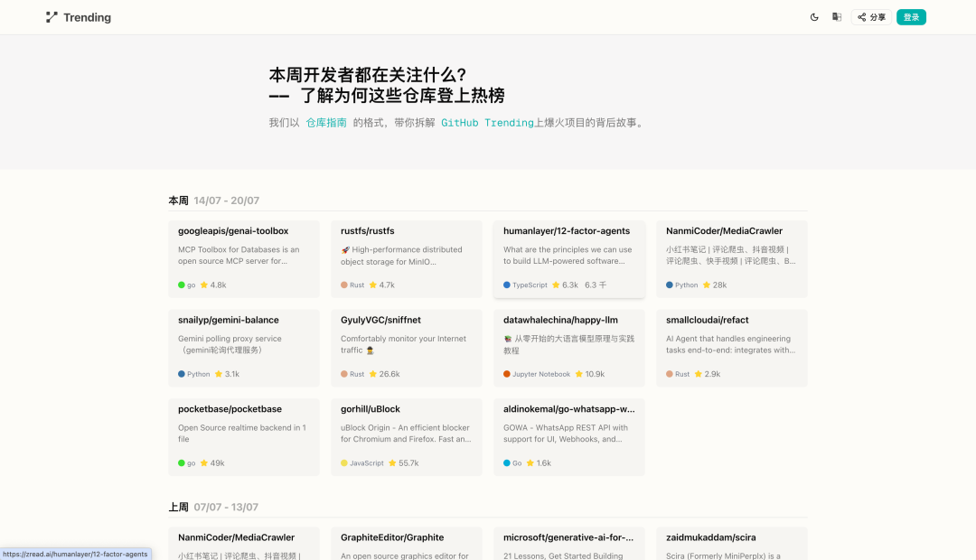Viewport: 976px width, 560px height.
Task: Click the JavaScript dot on gorhill/uBlock card
Action: click(344, 462)
